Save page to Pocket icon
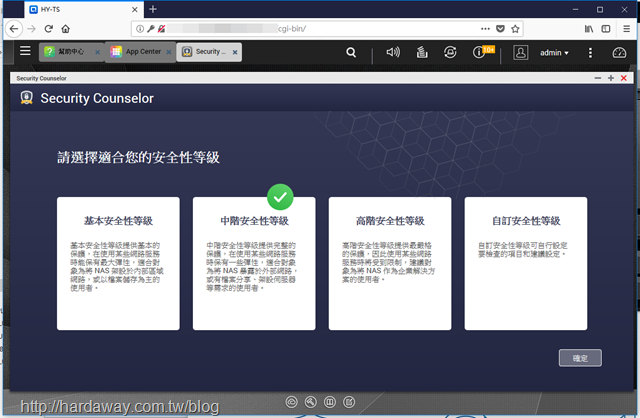The height and width of the screenshot is (418, 640). (500, 29)
